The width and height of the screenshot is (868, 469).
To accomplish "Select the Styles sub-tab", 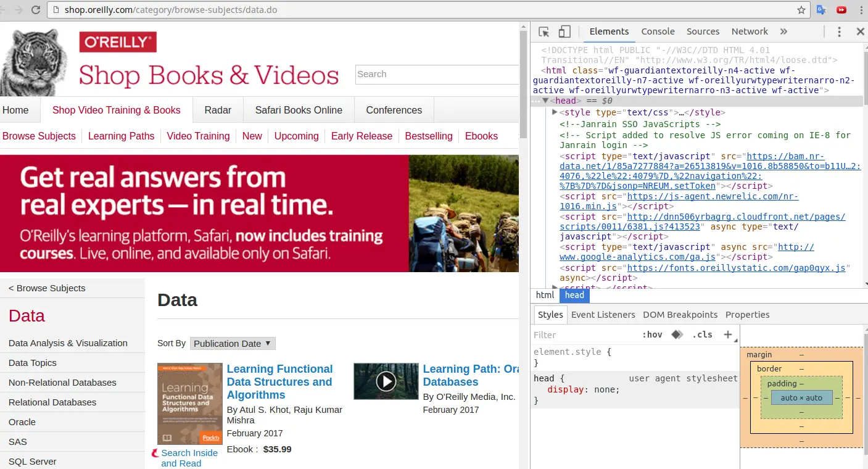I will (550, 315).
